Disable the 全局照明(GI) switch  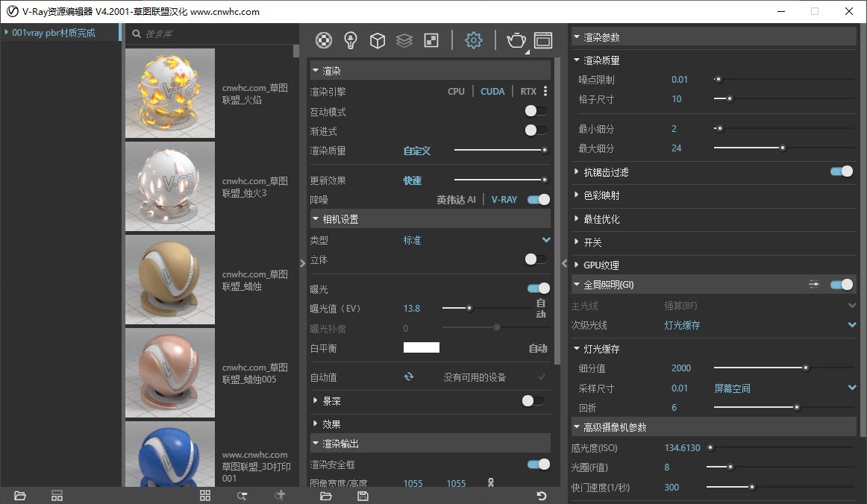[x=841, y=284]
